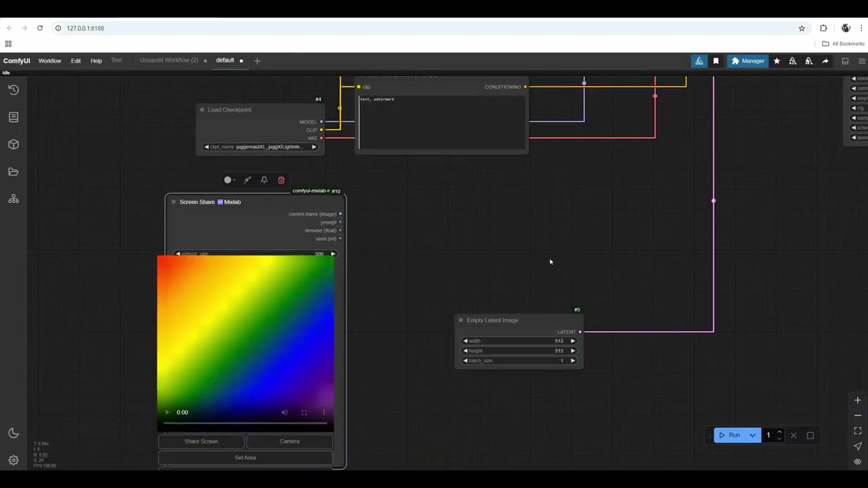This screenshot has width=868, height=488.
Task: Increase latent width with right arrow
Action: pyautogui.click(x=573, y=341)
